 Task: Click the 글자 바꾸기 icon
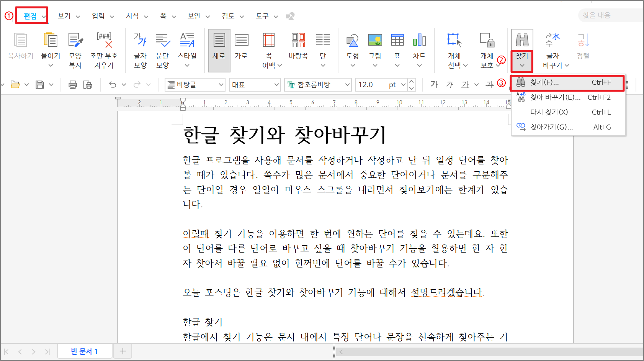pos(552,40)
